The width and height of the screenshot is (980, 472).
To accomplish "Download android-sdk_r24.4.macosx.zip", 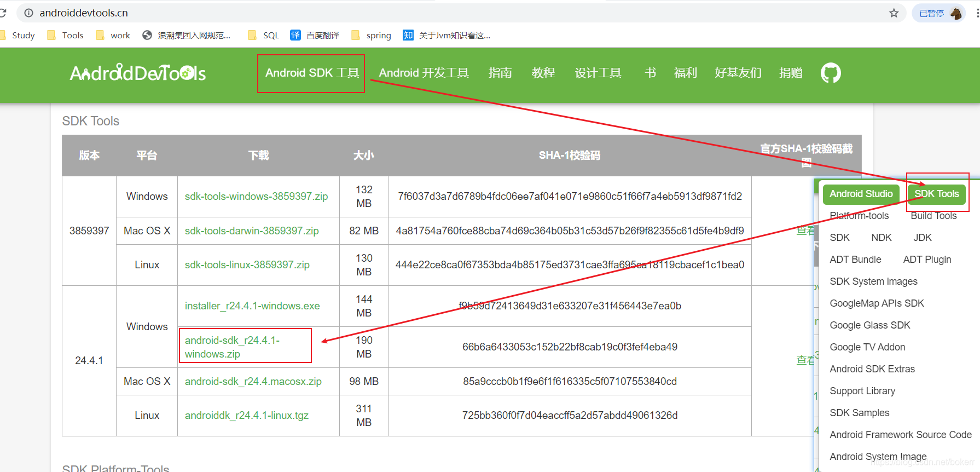I will point(253,382).
